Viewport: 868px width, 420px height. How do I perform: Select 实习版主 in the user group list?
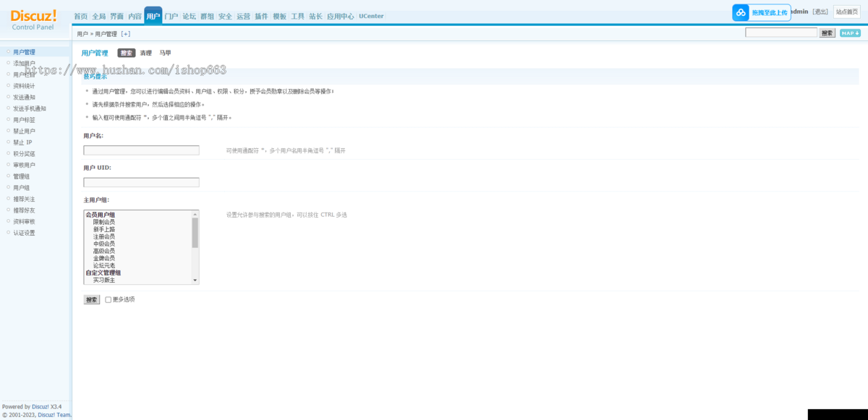coord(104,280)
